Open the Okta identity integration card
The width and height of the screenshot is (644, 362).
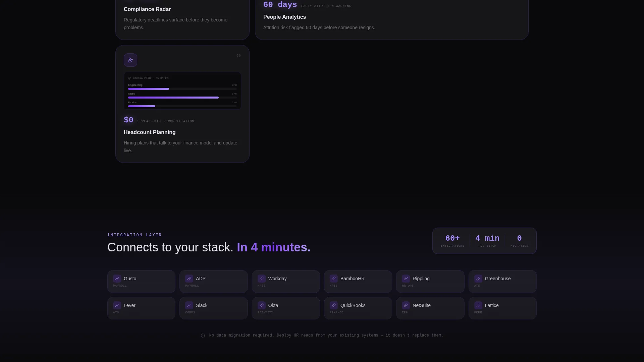(x=286, y=308)
